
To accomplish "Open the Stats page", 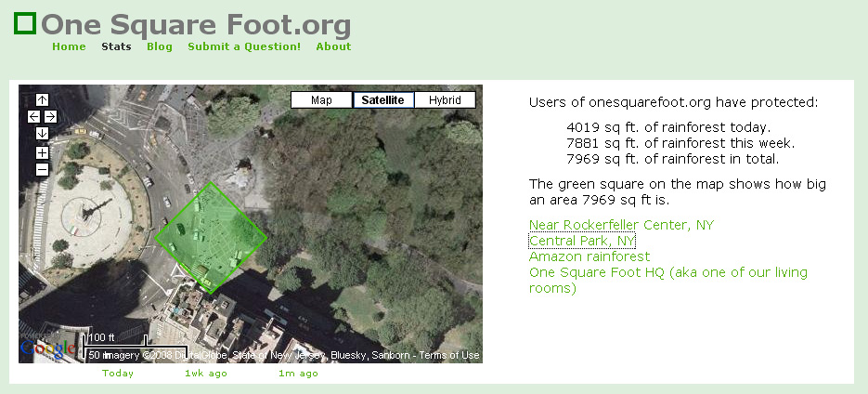I will click(116, 46).
